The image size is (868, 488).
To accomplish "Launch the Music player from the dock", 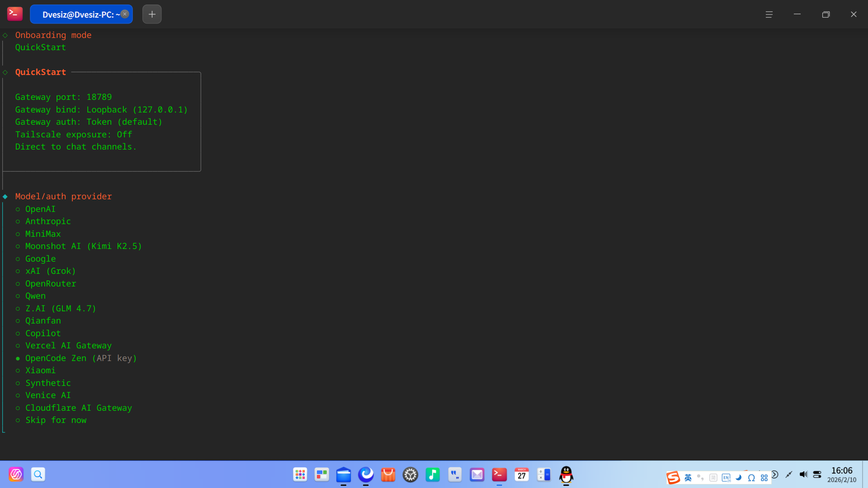I will pyautogui.click(x=433, y=474).
